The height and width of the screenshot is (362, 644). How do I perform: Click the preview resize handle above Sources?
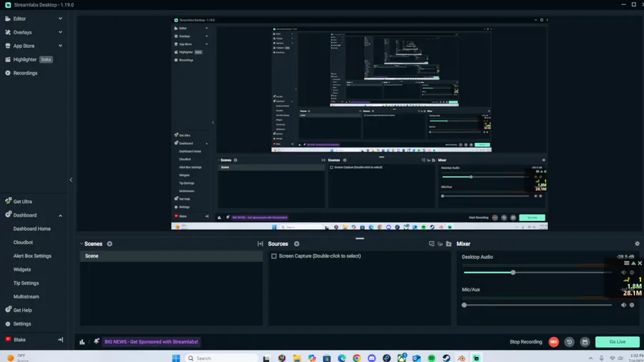(x=360, y=238)
